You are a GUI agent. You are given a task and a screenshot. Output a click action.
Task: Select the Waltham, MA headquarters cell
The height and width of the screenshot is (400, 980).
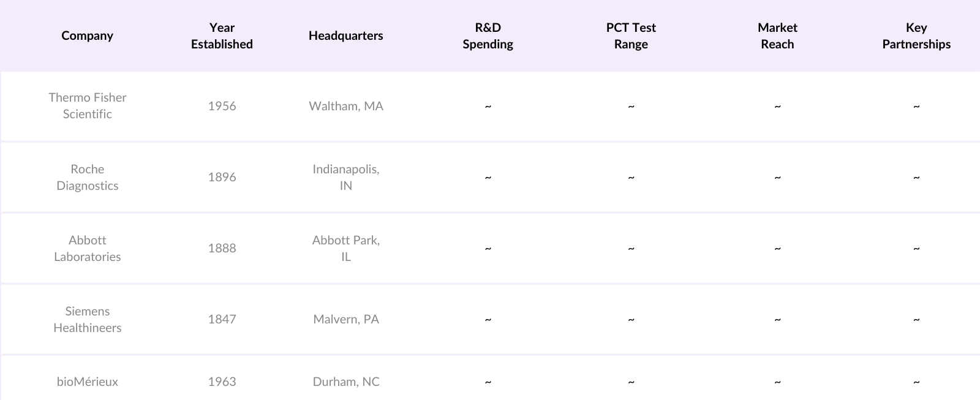(x=345, y=106)
